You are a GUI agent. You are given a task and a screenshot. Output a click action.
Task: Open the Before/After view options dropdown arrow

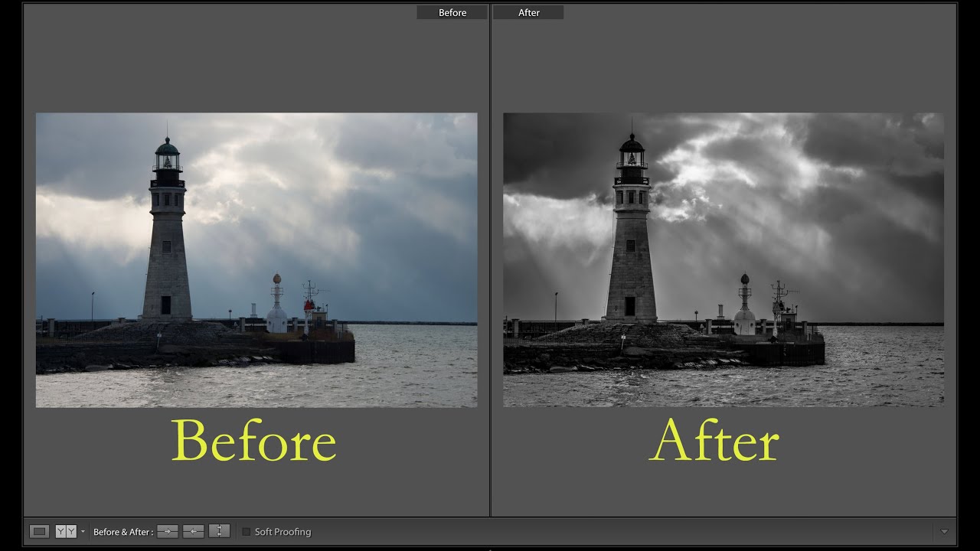[83, 532]
